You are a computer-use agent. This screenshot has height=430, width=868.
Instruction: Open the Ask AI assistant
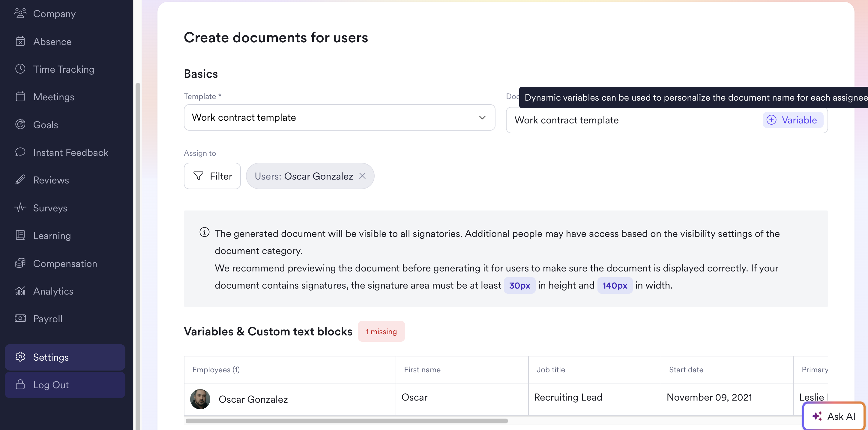point(833,416)
